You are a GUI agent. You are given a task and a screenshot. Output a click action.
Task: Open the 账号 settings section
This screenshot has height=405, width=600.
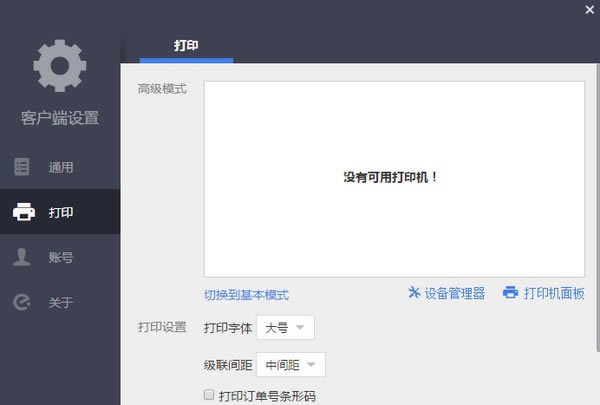tap(60, 257)
